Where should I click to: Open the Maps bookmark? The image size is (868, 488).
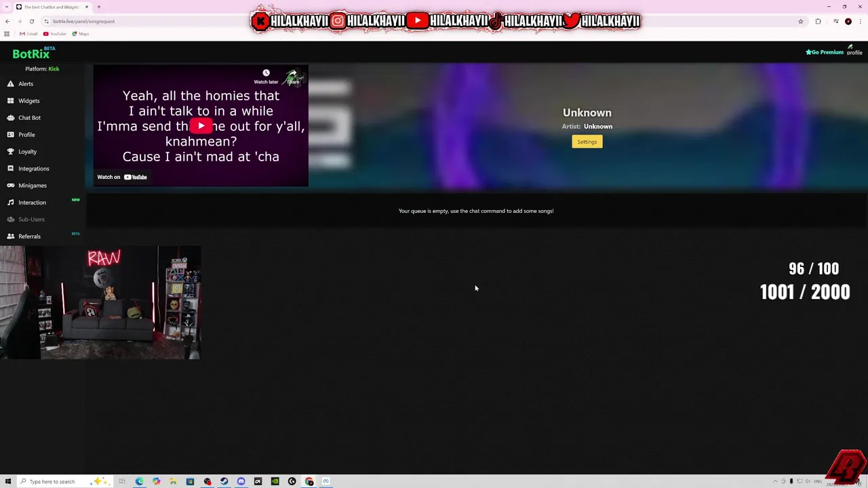[x=81, y=34]
